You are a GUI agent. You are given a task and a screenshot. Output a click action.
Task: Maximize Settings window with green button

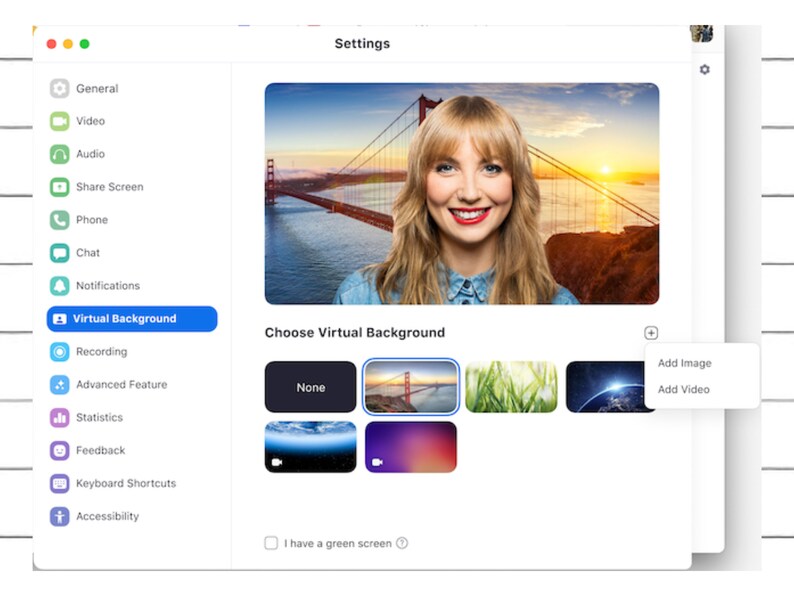click(85, 44)
